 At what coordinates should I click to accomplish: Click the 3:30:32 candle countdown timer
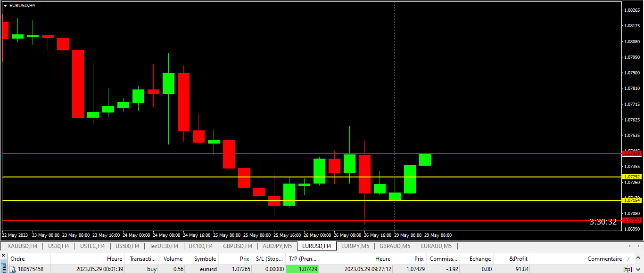(x=603, y=222)
